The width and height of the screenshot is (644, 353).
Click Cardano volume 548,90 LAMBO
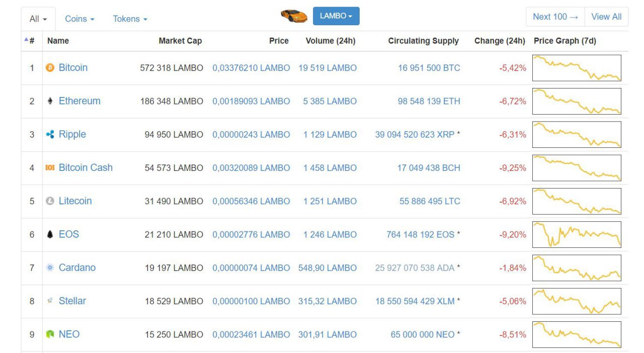click(328, 268)
